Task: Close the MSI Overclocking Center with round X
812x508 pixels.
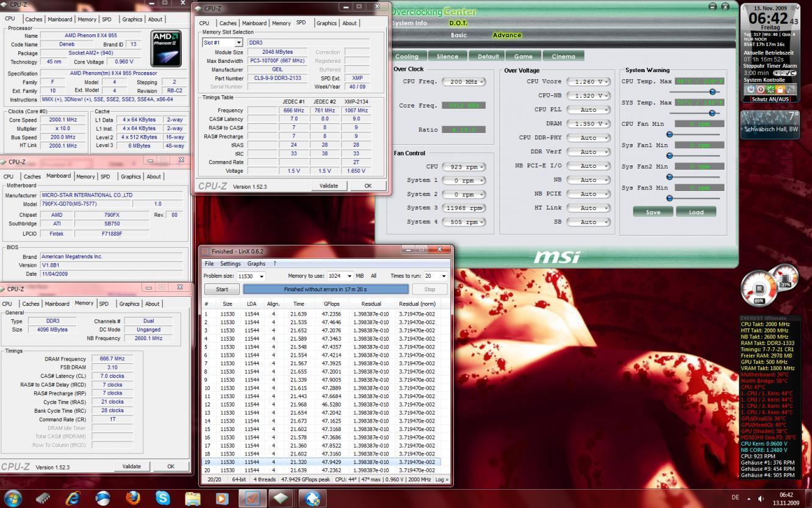Action: pos(725,6)
